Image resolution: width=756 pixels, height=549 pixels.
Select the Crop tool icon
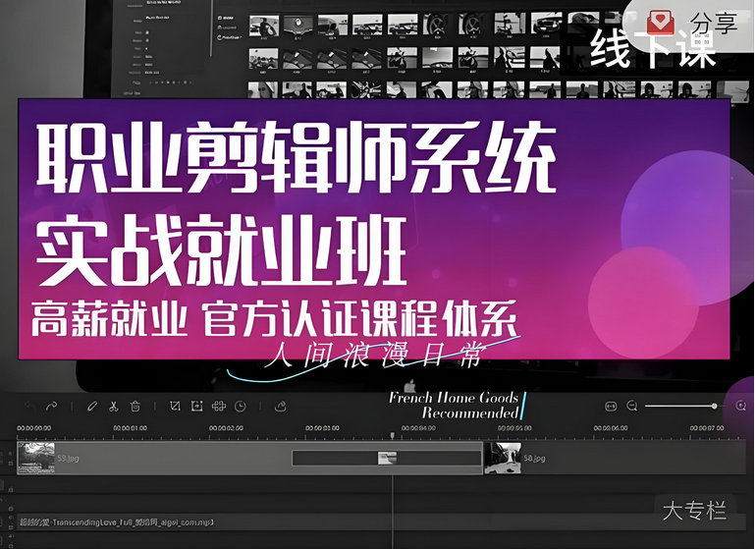pos(175,406)
